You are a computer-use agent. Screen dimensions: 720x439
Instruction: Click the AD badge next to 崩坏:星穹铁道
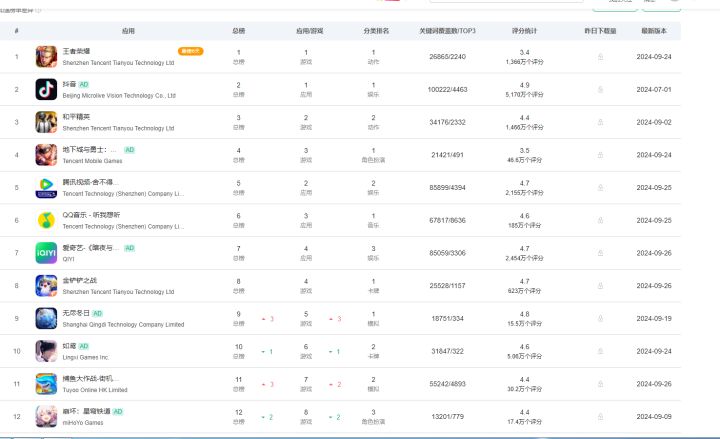point(118,411)
